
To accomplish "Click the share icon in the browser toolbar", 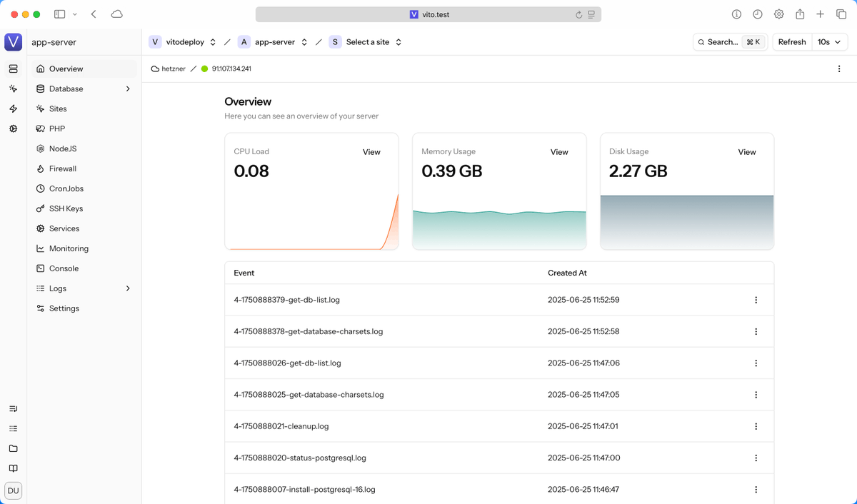I will pos(799,14).
